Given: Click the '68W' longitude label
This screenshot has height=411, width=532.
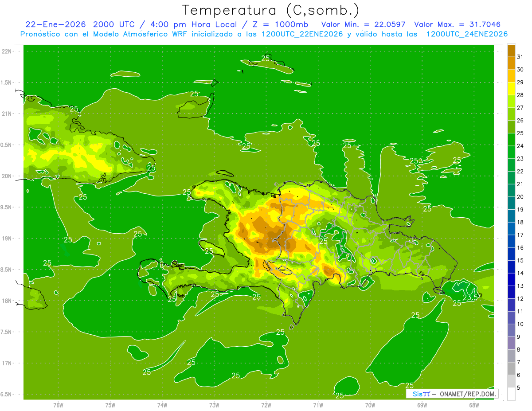Looking at the screenshot, I should [474, 405].
